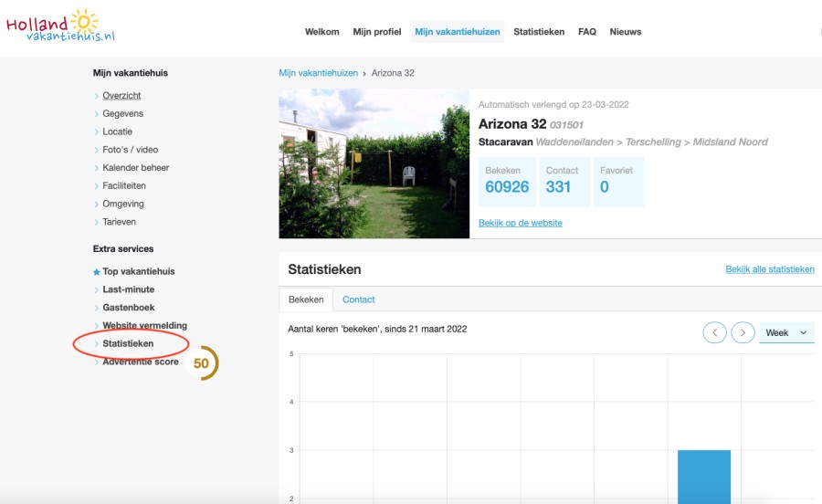The height and width of the screenshot is (504, 822).
Task: Open the Week period dropdown
Action: [786, 332]
